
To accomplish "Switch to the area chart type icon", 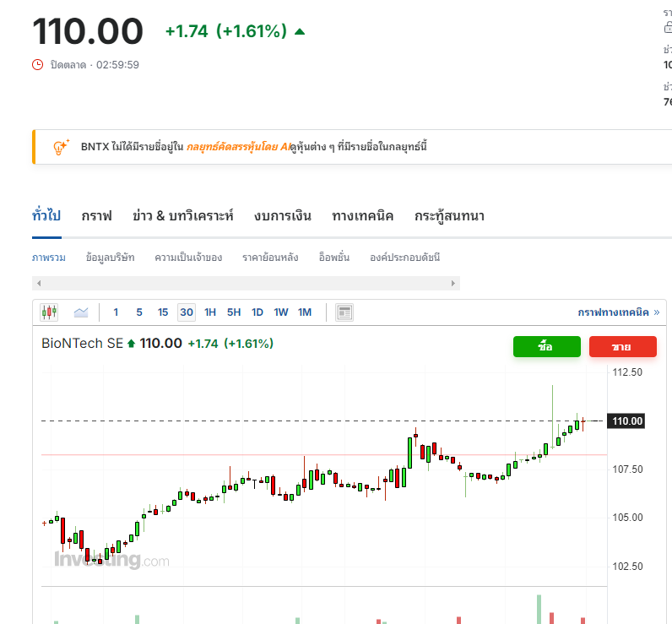I will coord(81,312).
